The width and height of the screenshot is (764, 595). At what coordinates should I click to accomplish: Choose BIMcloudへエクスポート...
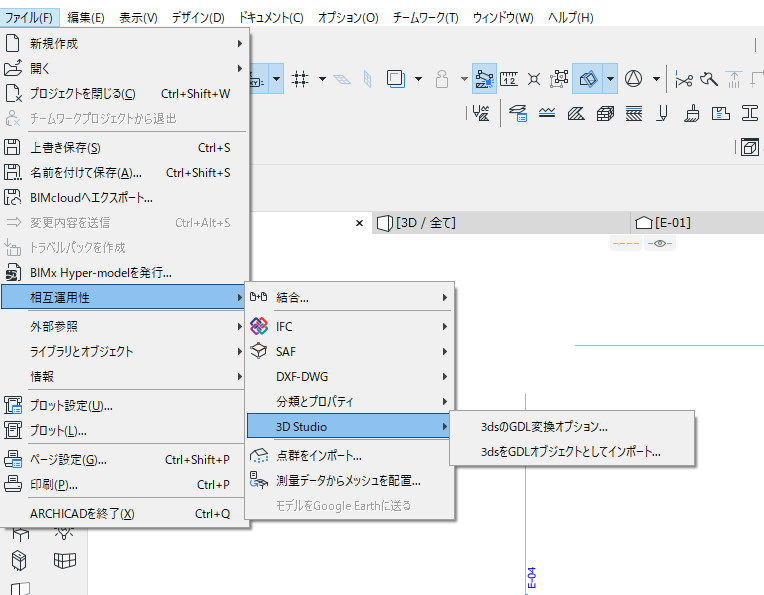[124, 197]
